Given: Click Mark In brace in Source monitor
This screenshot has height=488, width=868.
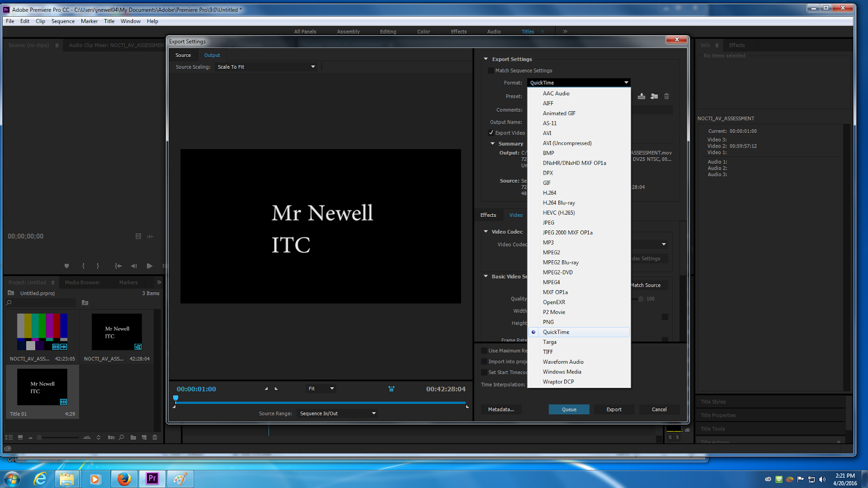Looking at the screenshot, I should click(x=83, y=266).
